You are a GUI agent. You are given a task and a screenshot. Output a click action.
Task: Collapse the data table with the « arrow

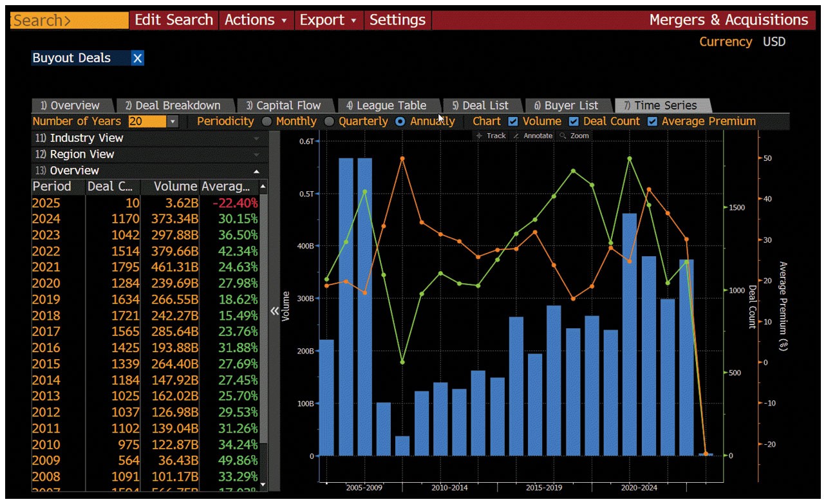coord(276,310)
